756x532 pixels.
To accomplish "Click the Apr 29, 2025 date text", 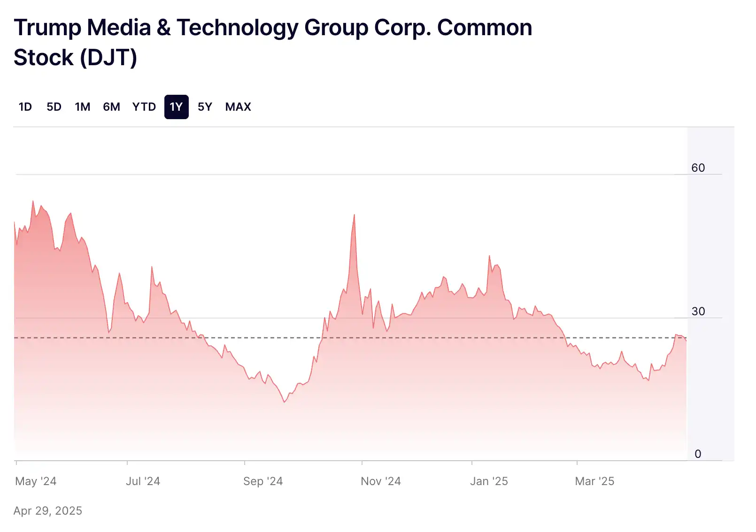I will coord(48,511).
